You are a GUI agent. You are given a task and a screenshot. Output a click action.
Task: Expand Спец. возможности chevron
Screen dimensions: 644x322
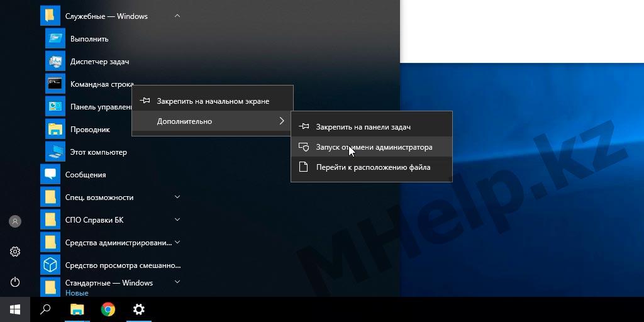tap(177, 197)
